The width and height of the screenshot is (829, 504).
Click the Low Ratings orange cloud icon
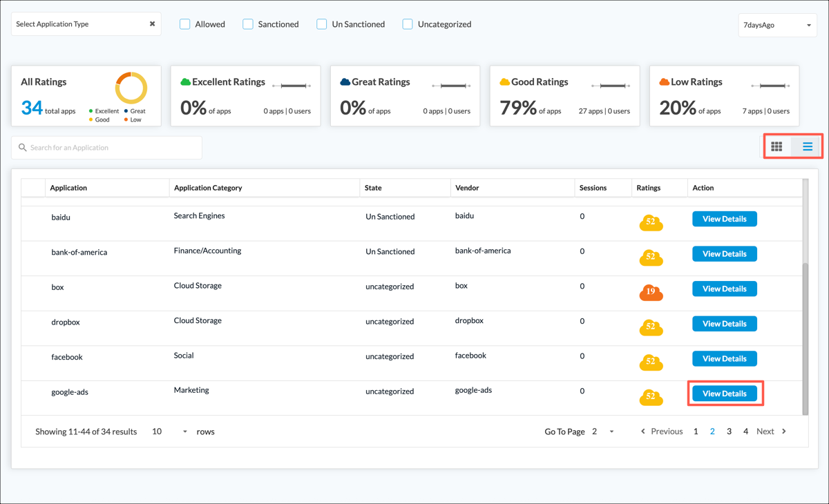[x=664, y=82]
